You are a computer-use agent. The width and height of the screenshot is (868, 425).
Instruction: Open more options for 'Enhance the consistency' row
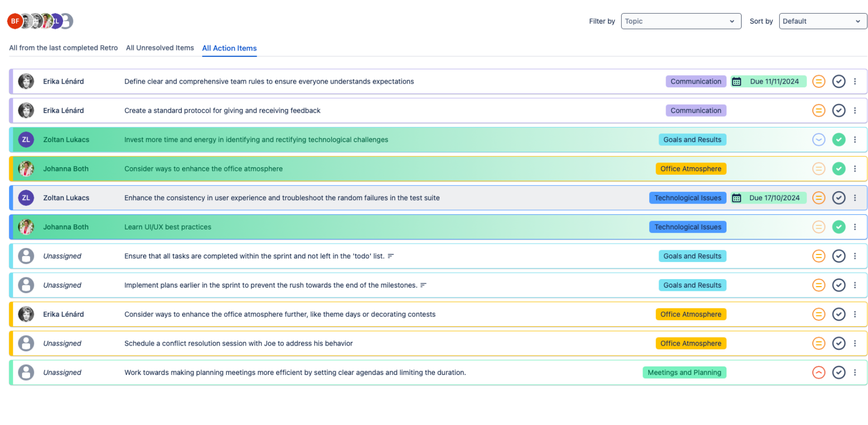click(855, 198)
